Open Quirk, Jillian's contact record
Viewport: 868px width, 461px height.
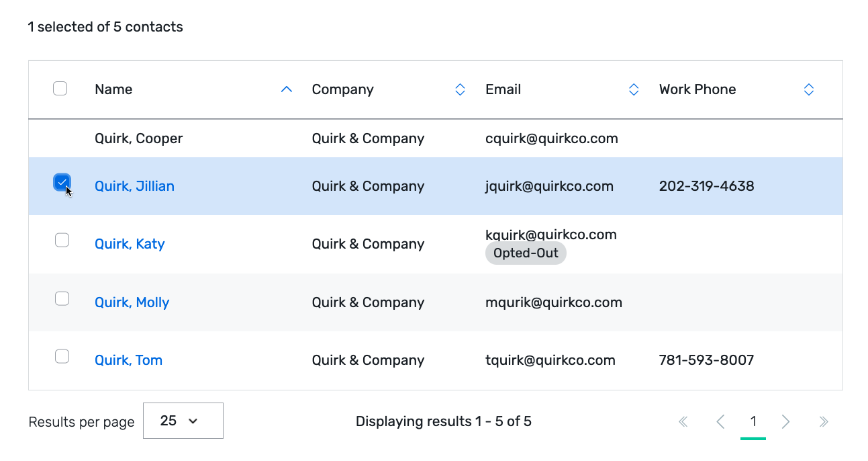pyautogui.click(x=134, y=185)
